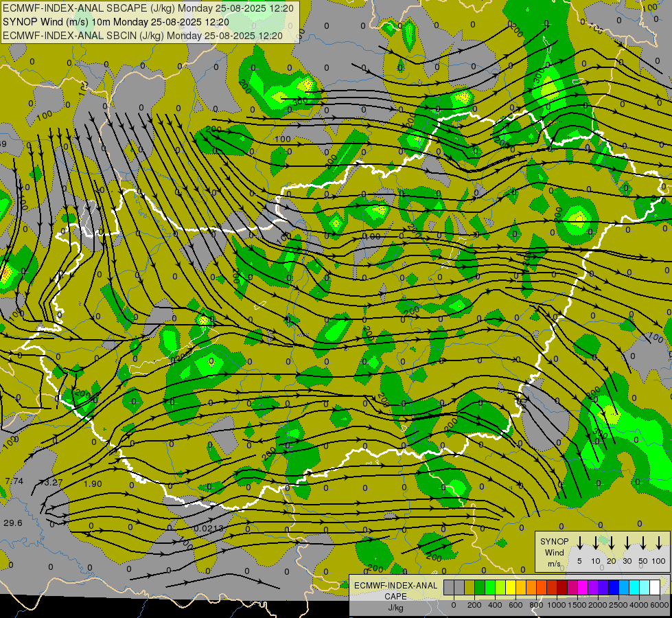
Task: Click the '3.27' value on the map
Action: [x=53, y=483]
